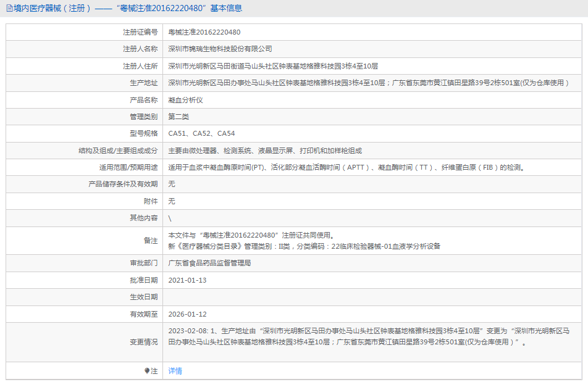Select registration number 粤械注准20162220480 value
Image resolution: width=588 pixels, height=382 pixels.
coord(204,32)
